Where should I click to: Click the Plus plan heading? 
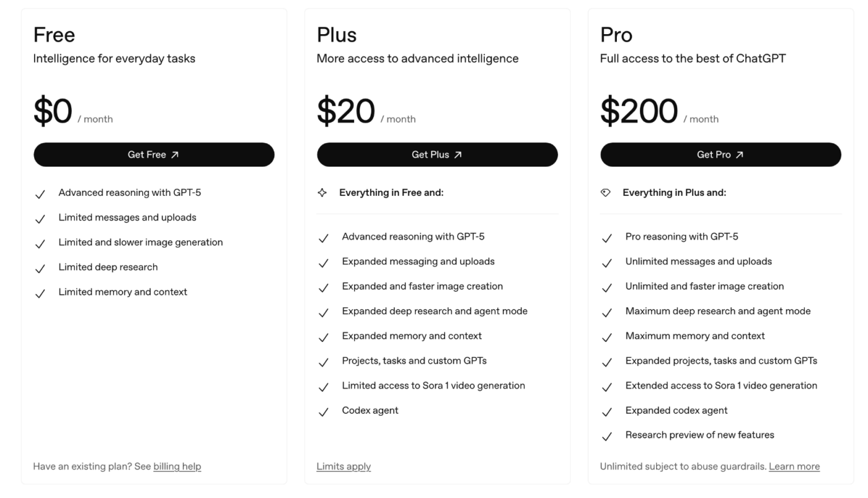click(337, 35)
